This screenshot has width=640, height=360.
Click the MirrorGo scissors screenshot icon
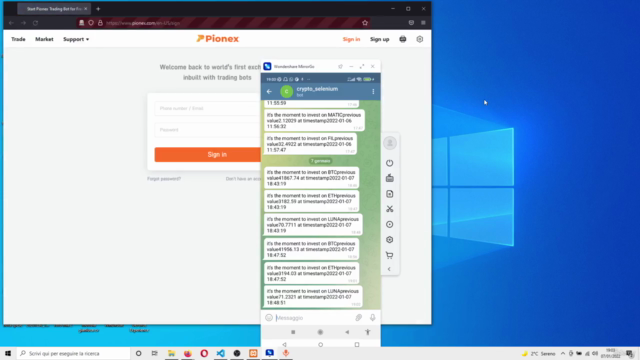click(390, 209)
